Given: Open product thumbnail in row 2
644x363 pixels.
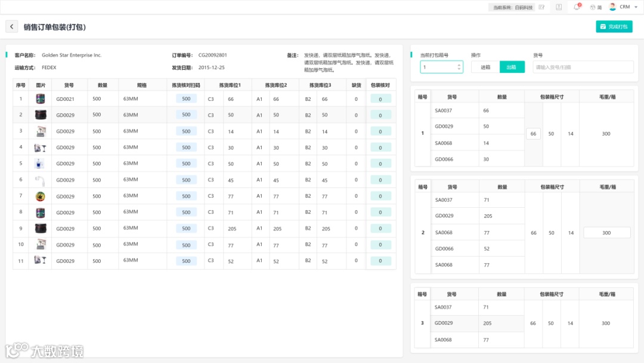Looking at the screenshot, I should pyautogui.click(x=41, y=115).
